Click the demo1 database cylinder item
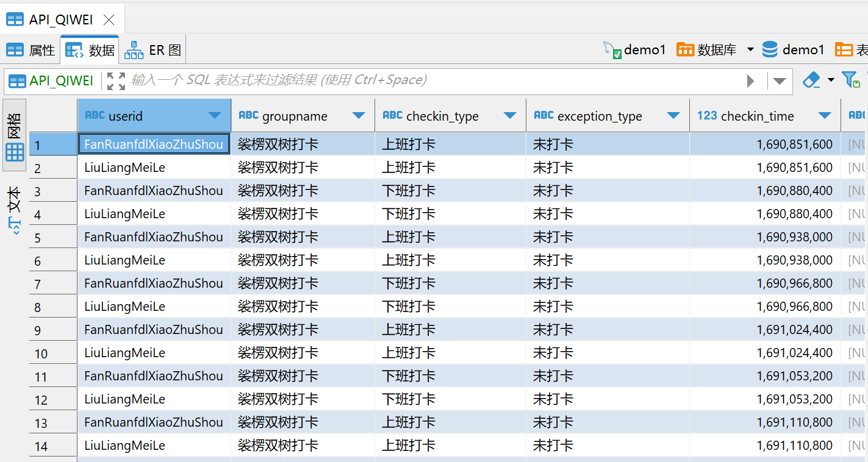This screenshot has width=868, height=462. (x=793, y=50)
